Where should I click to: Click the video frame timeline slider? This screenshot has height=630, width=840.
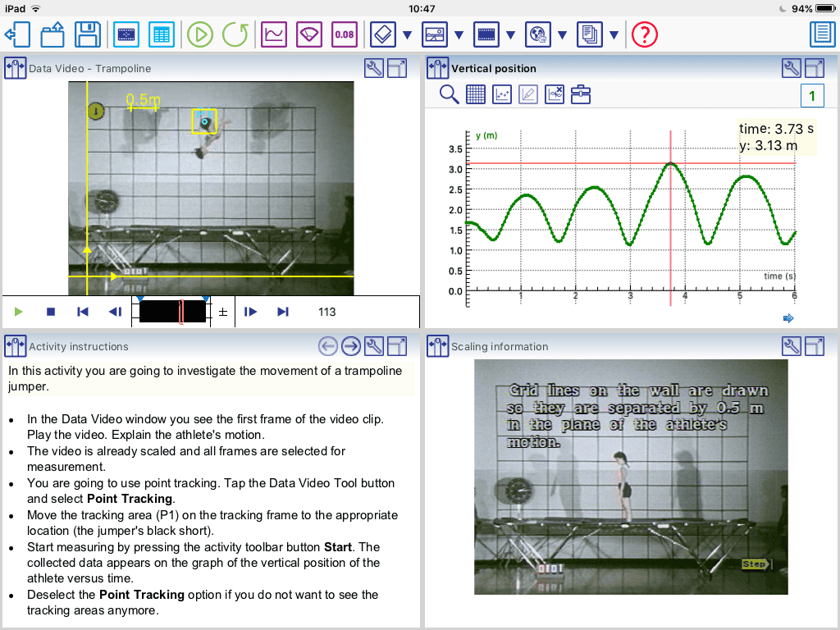tap(173, 312)
